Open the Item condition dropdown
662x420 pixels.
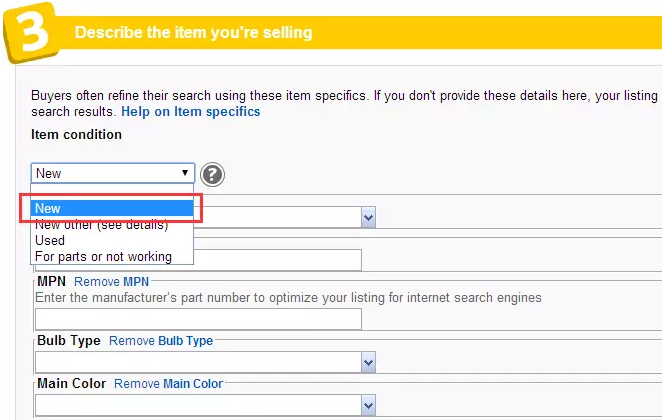click(x=113, y=173)
